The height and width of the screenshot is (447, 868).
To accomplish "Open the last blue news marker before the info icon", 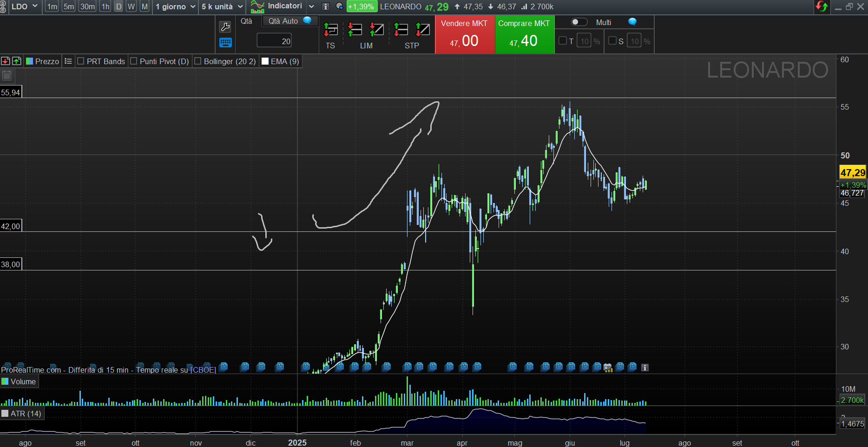I will (632, 367).
